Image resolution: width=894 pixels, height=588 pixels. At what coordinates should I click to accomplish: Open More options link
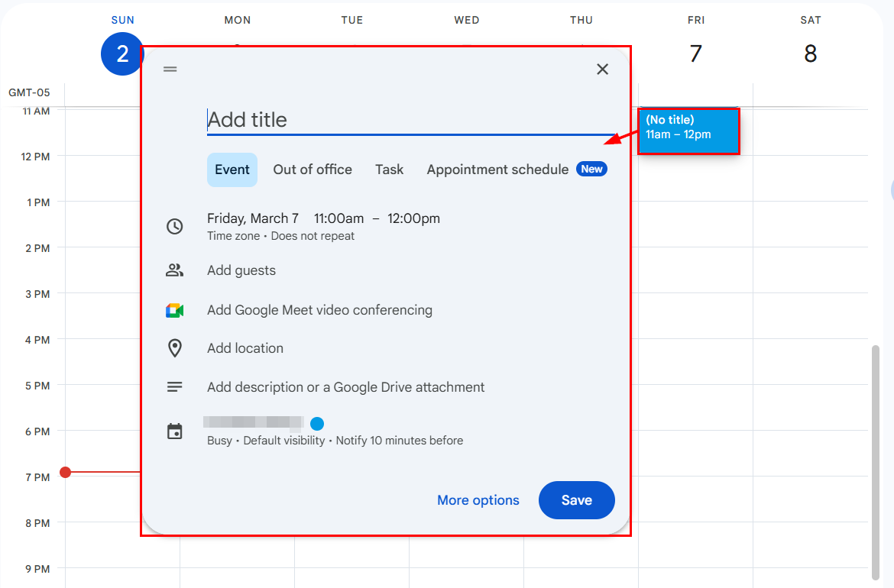coord(478,500)
